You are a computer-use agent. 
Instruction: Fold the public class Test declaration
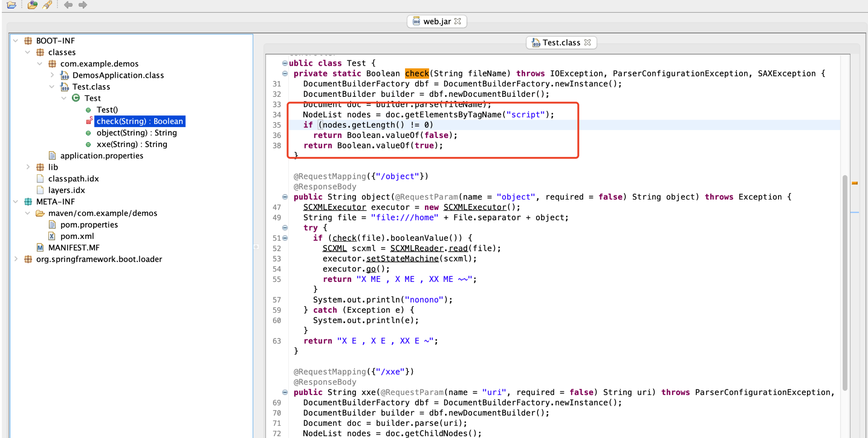285,63
